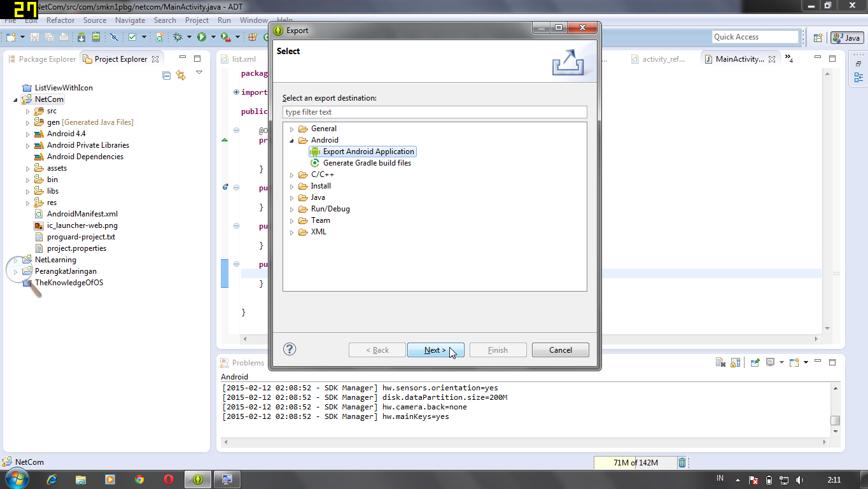This screenshot has width=868, height=489.
Task: Click the open console icon
Action: (794, 362)
